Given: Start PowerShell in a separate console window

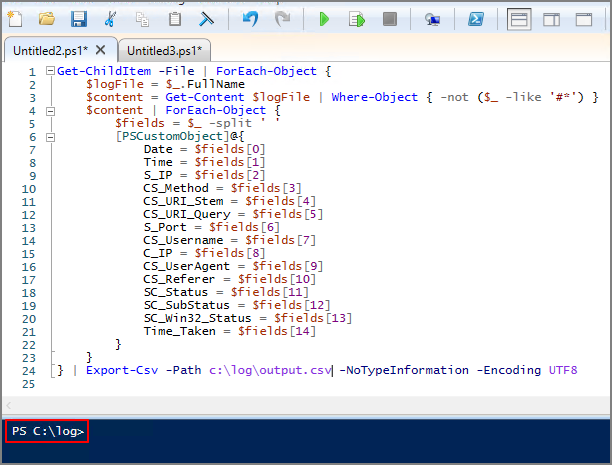Looking at the screenshot, I should pyautogui.click(x=476, y=19).
